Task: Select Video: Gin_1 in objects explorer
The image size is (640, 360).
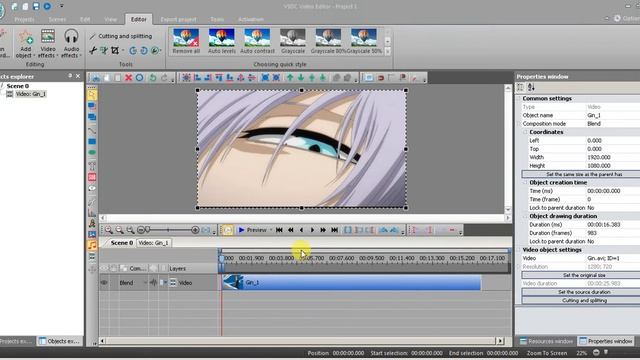Action: (31, 94)
